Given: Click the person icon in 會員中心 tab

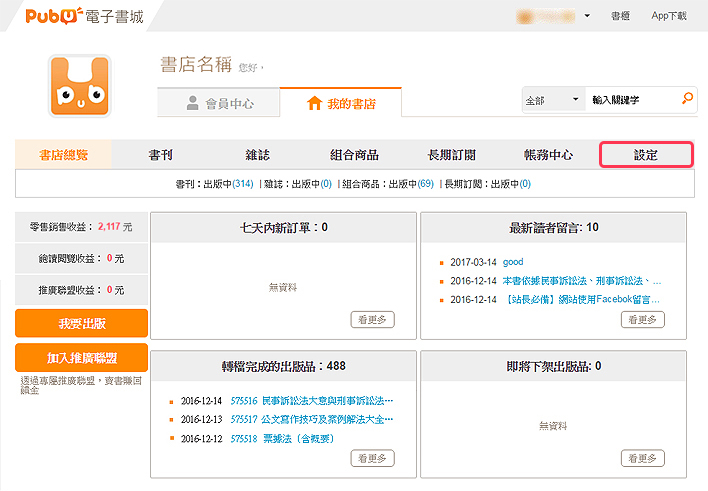Looking at the screenshot, I should coord(193,103).
